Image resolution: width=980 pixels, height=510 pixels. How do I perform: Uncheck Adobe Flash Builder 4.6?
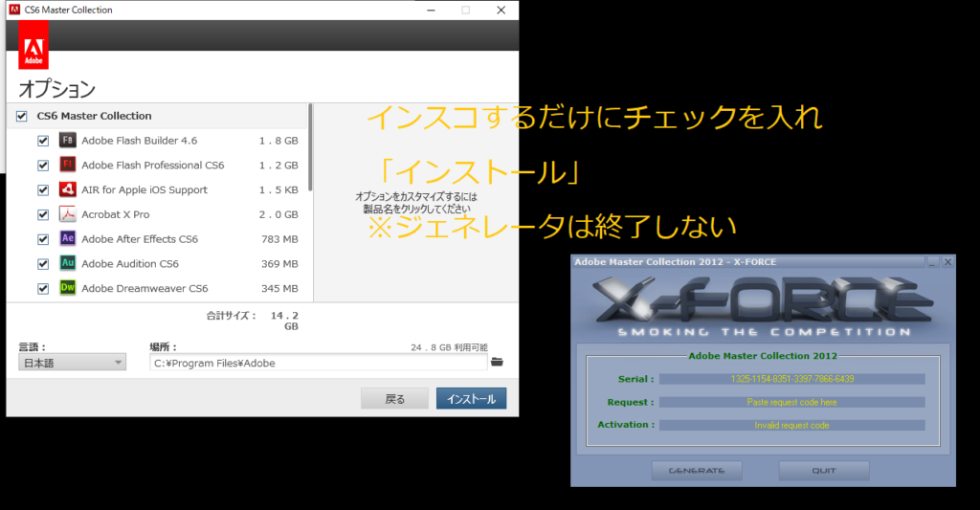click(x=43, y=141)
